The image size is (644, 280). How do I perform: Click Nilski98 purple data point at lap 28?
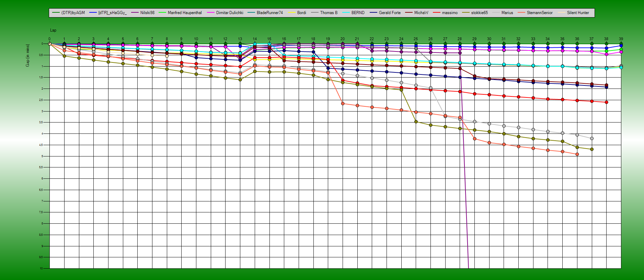[460, 53]
